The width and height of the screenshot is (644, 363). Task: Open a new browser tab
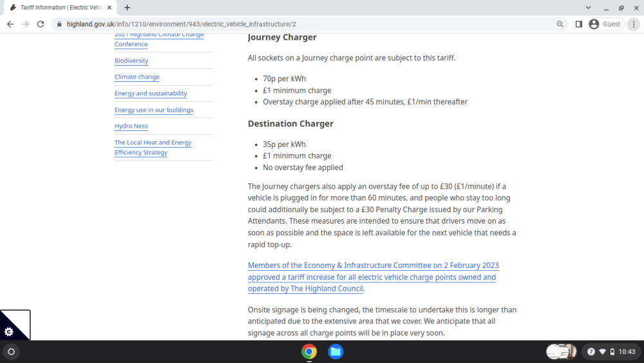pyautogui.click(x=128, y=7)
